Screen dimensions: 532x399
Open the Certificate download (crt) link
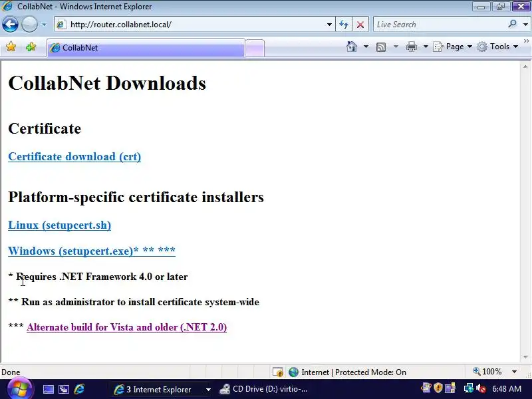coord(74,156)
